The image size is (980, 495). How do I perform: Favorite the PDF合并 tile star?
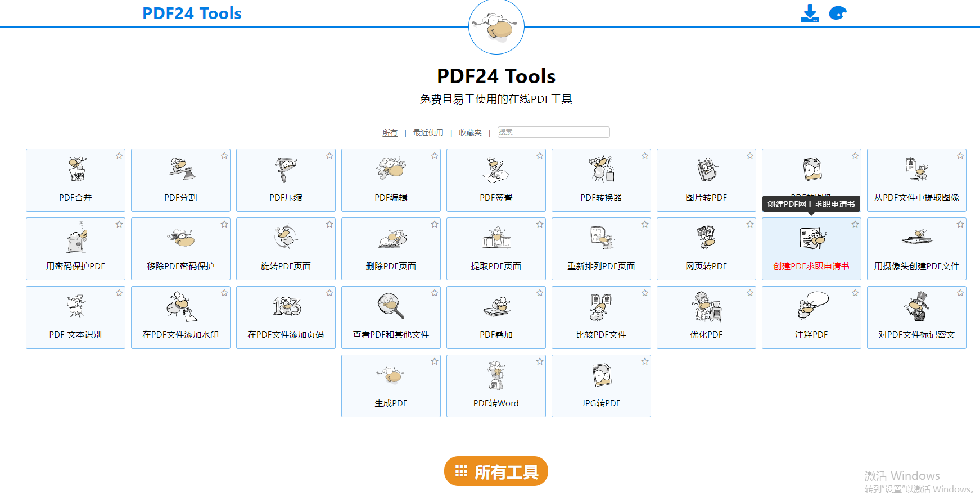click(119, 156)
